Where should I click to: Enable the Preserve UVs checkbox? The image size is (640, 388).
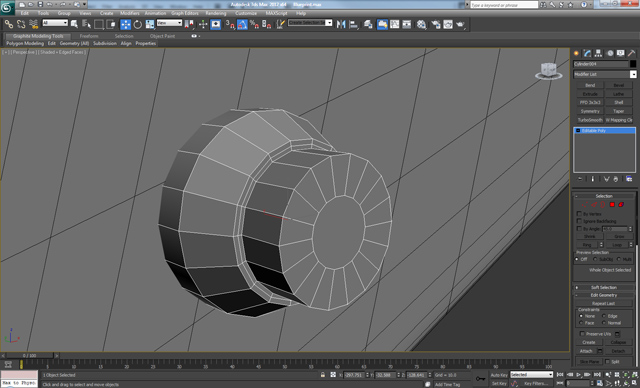pyautogui.click(x=582, y=334)
